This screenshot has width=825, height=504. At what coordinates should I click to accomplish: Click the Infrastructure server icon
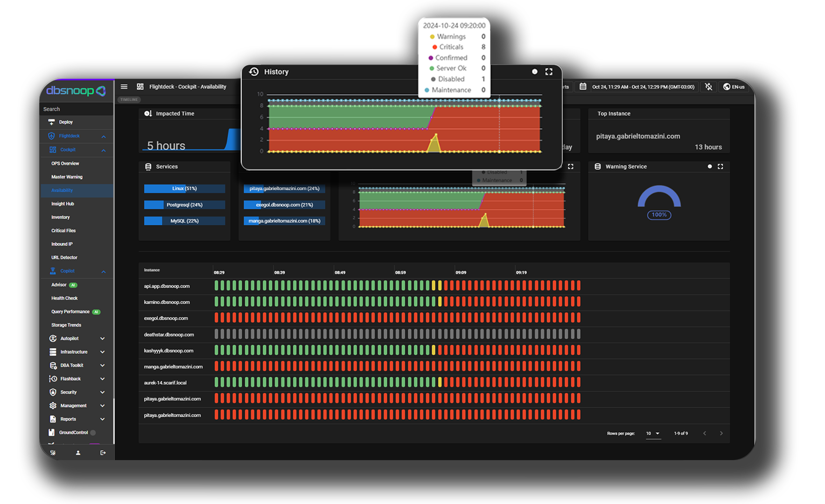(53, 352)
